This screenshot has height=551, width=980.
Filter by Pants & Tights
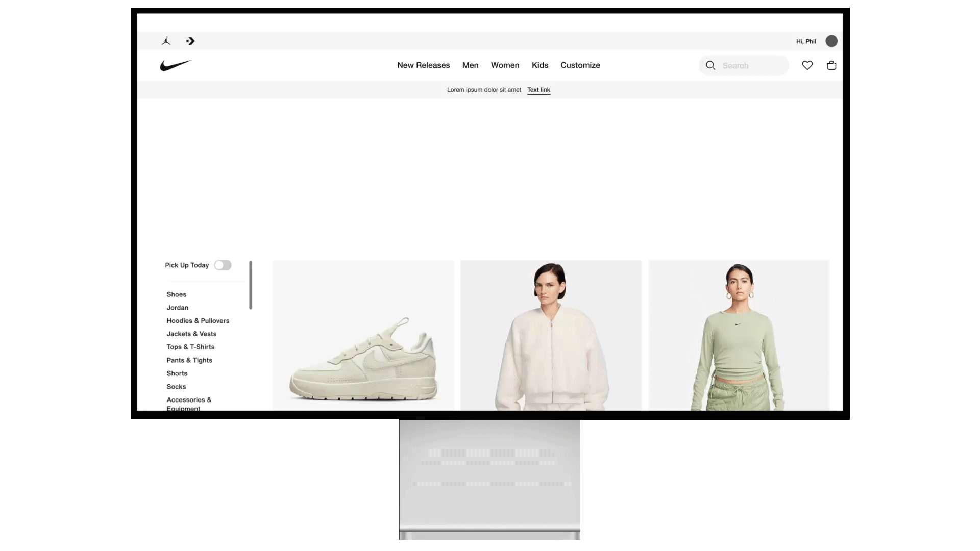tap(189, 360)
